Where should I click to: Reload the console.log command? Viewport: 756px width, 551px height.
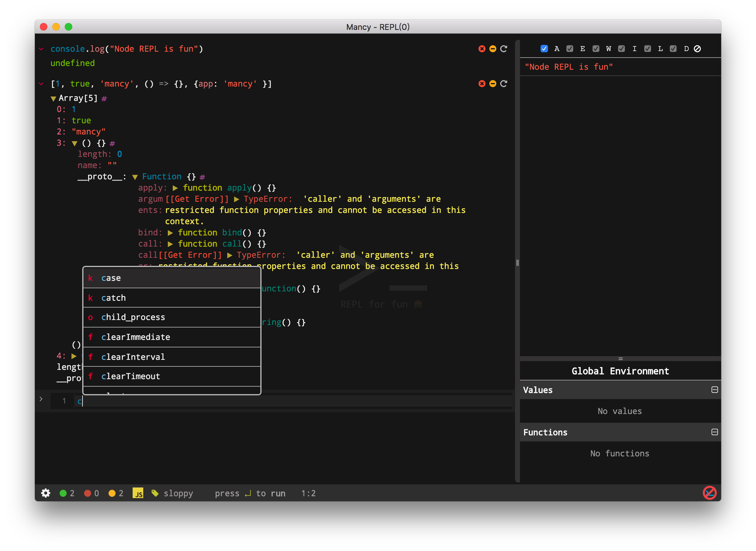(503, 49)
